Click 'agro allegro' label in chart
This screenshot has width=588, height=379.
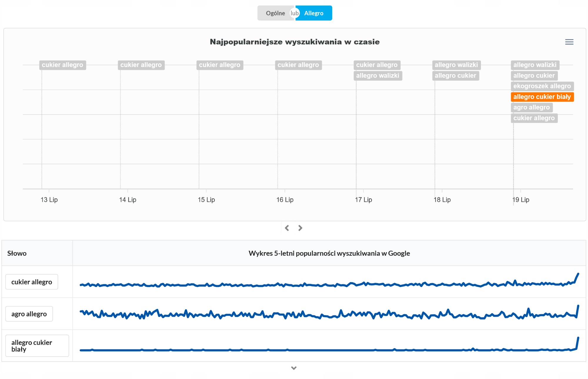click(x=531, y=107)
